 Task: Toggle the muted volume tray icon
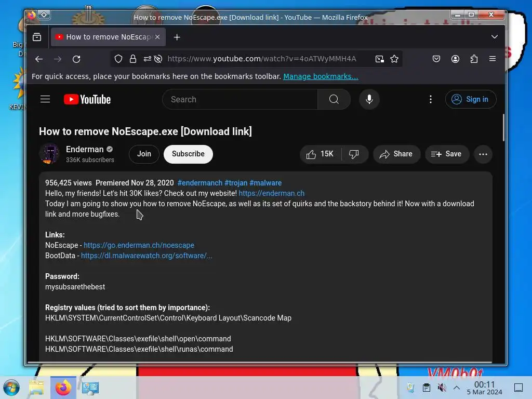point(442,388)
